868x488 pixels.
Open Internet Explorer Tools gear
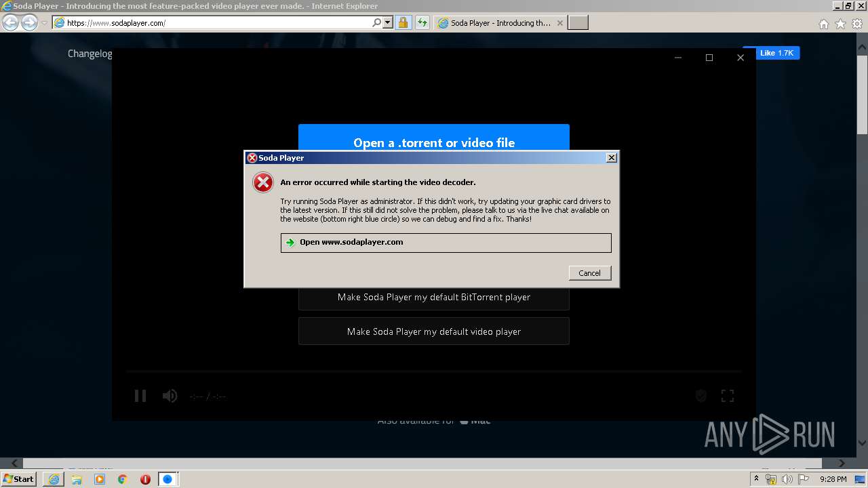pos(857,24)
